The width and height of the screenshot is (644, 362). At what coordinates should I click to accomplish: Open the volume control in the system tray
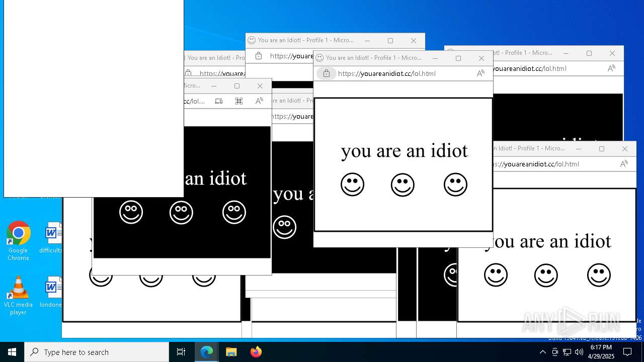pos(579,352)
